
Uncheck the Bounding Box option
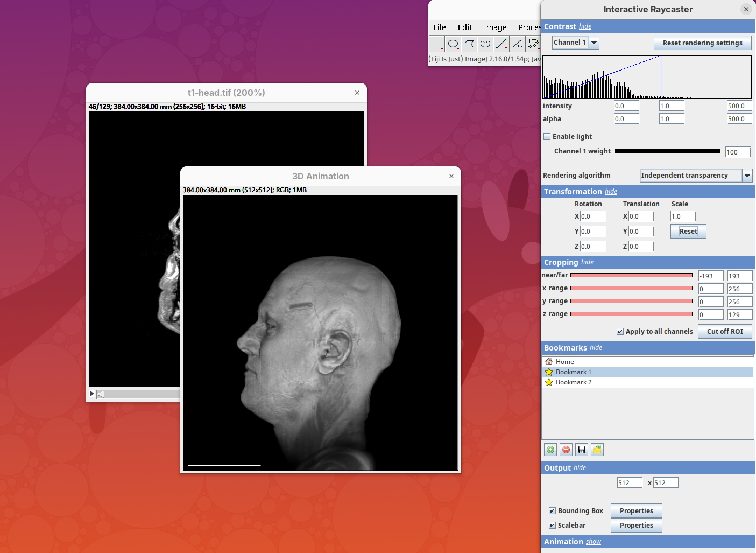coord(552,511)
